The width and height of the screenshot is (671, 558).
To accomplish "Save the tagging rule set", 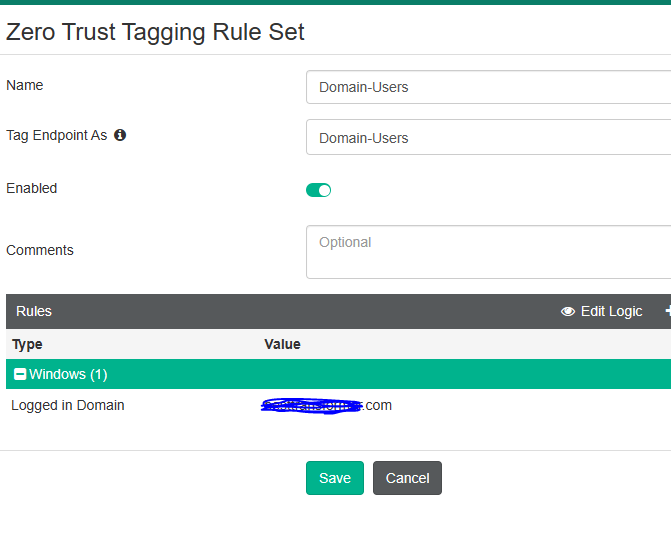I will click(334, 478).
